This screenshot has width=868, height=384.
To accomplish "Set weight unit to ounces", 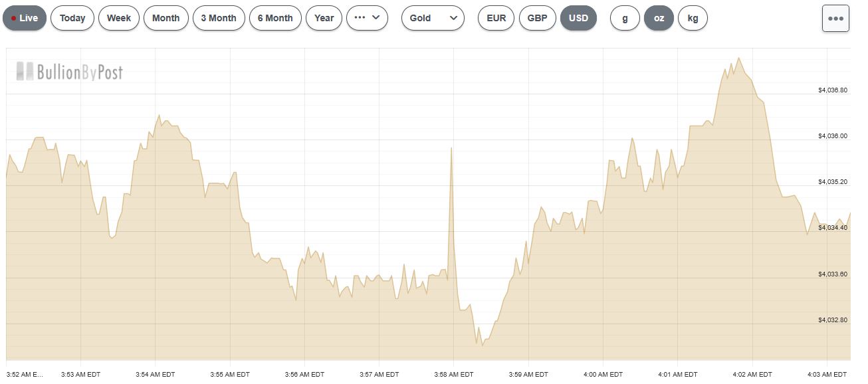I will 659,18.
